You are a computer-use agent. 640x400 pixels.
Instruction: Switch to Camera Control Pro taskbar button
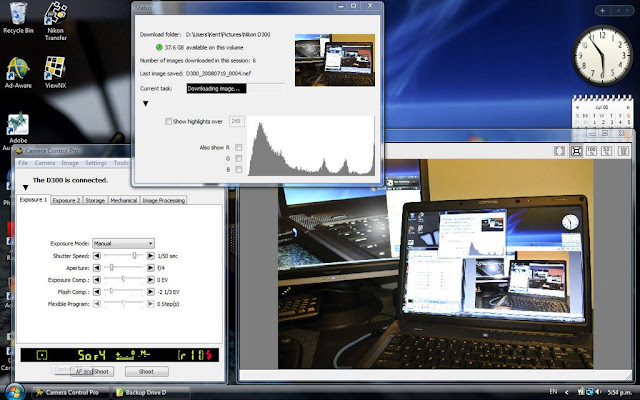(x=71, y=392)
